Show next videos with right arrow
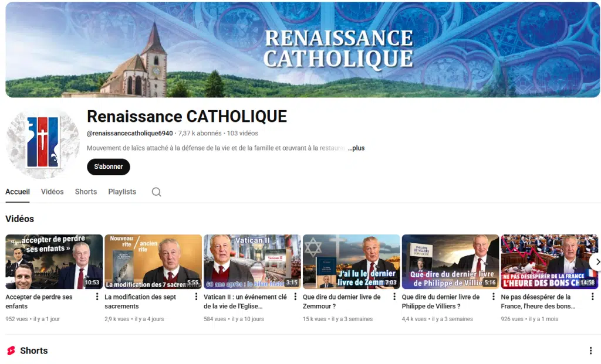 (x=596, y=262)
